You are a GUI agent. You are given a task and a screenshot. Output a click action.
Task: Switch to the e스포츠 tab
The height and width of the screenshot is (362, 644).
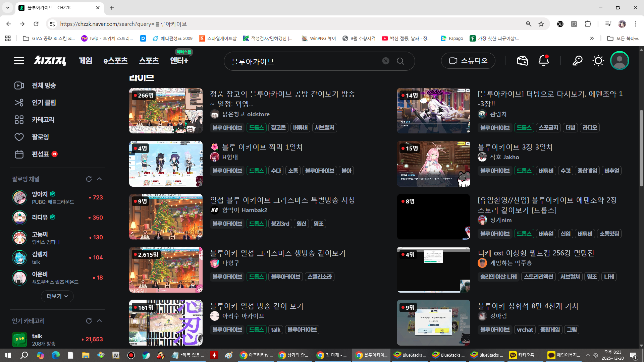[x=115, y=61]
